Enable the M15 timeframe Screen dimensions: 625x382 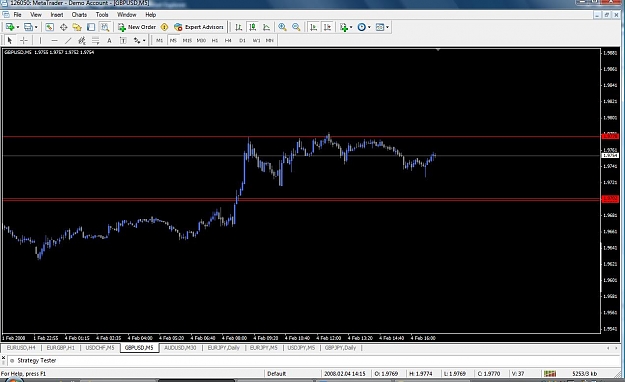click(x=187, y=40)
